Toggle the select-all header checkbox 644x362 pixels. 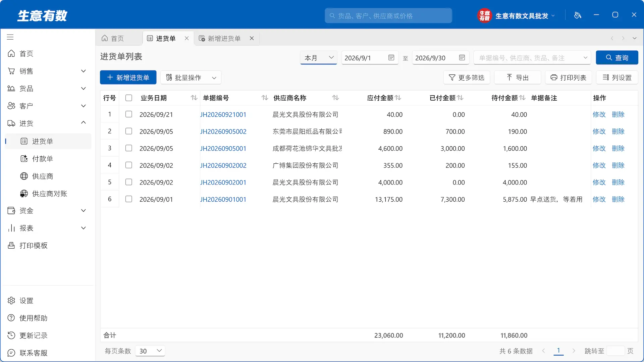pos(128,98)
